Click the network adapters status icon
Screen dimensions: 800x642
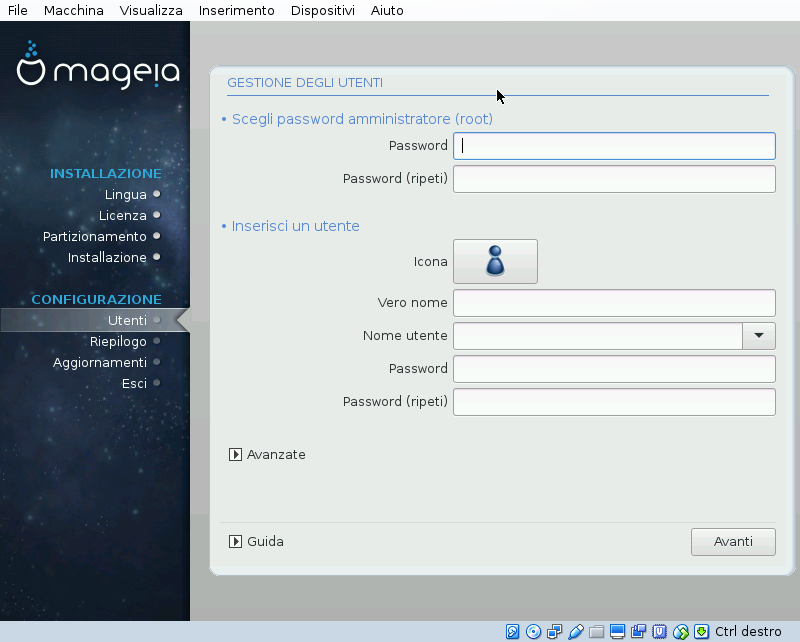[x=555, y=632]
